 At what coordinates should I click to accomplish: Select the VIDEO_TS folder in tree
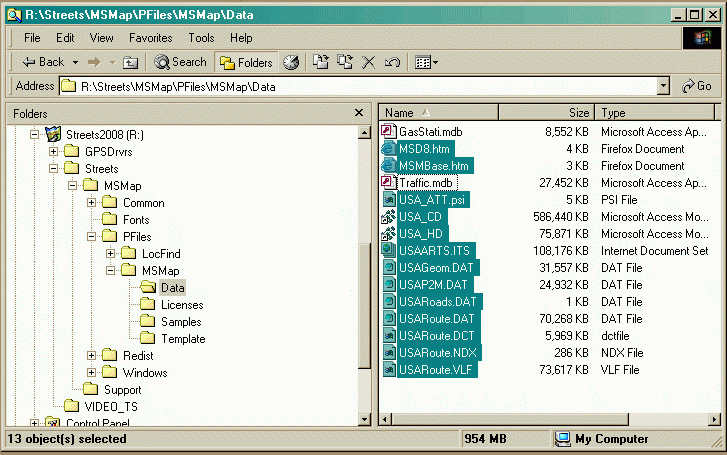click(x=111, y=407)
